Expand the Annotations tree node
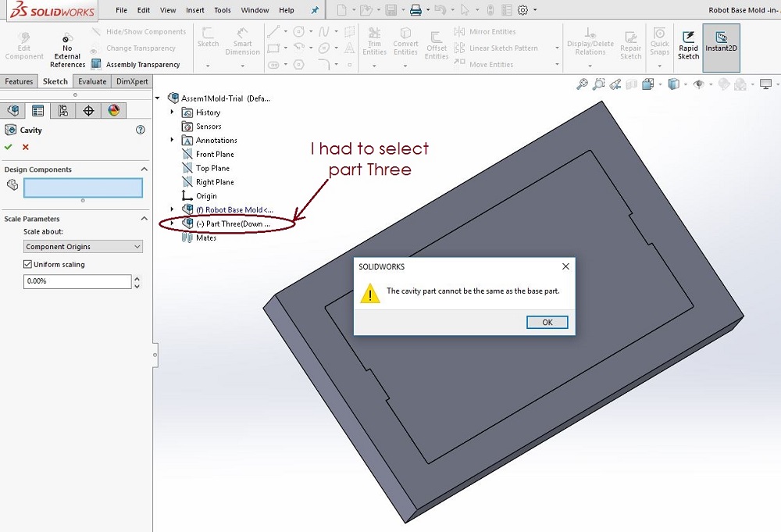Image resolution: width=781 pixels, height=532 pixels. point(172,140)
